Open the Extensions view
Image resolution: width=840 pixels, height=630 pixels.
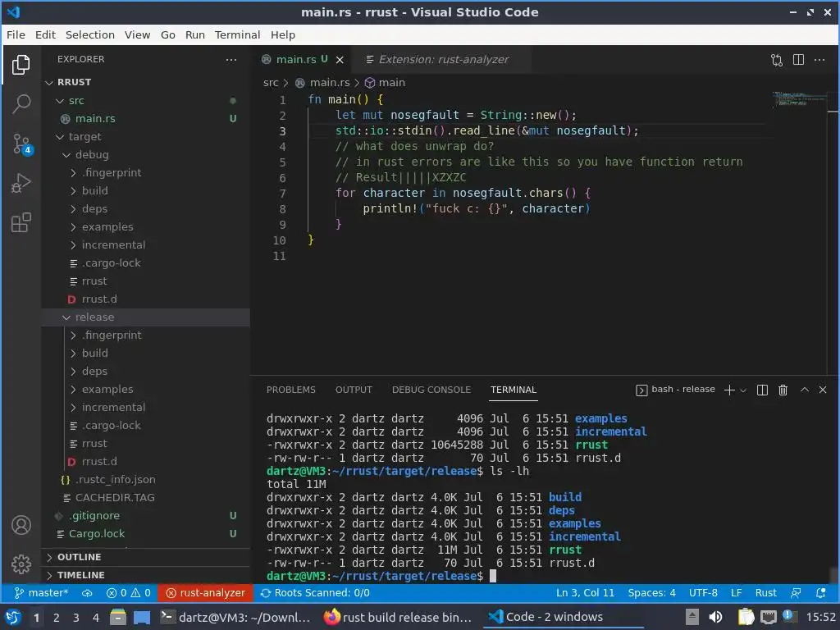tap(21, 222)
